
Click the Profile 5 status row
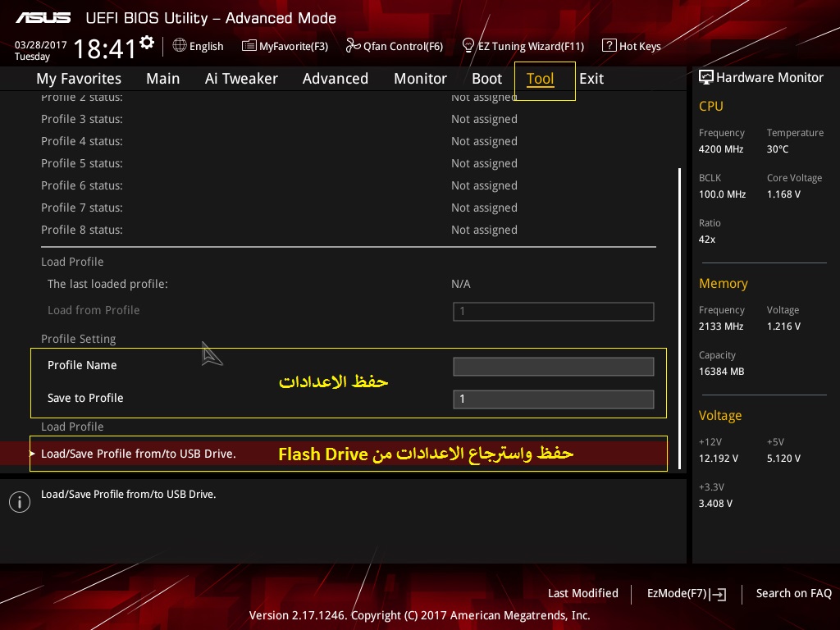(x=82, y=163)
